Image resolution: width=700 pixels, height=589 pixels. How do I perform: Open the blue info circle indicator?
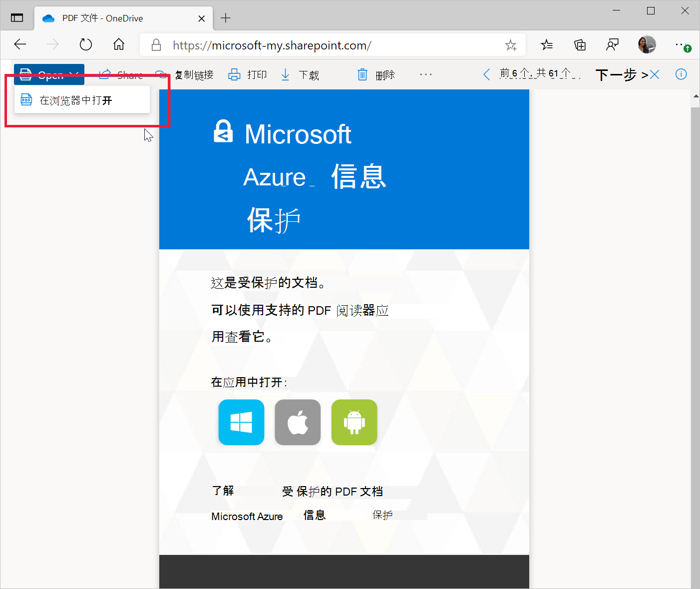681,74
